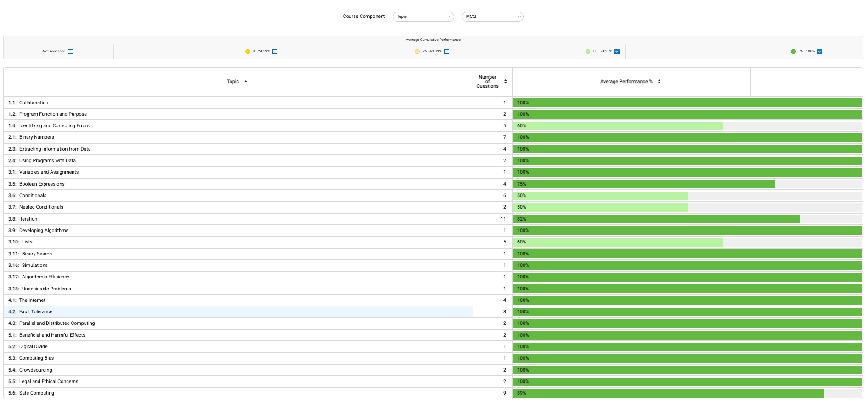Click the Topic column header label
The width and height of the screenshot is (868, 402).
232,82
